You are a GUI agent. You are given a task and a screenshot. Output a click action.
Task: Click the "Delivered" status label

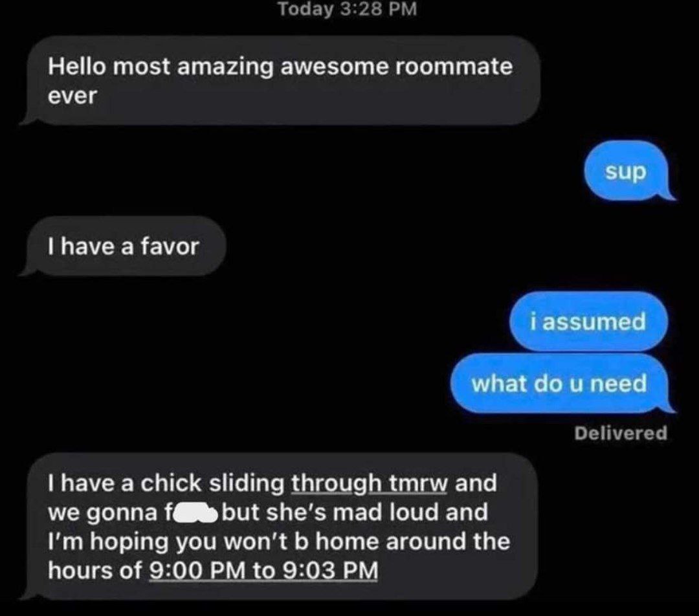coord(621,433)
